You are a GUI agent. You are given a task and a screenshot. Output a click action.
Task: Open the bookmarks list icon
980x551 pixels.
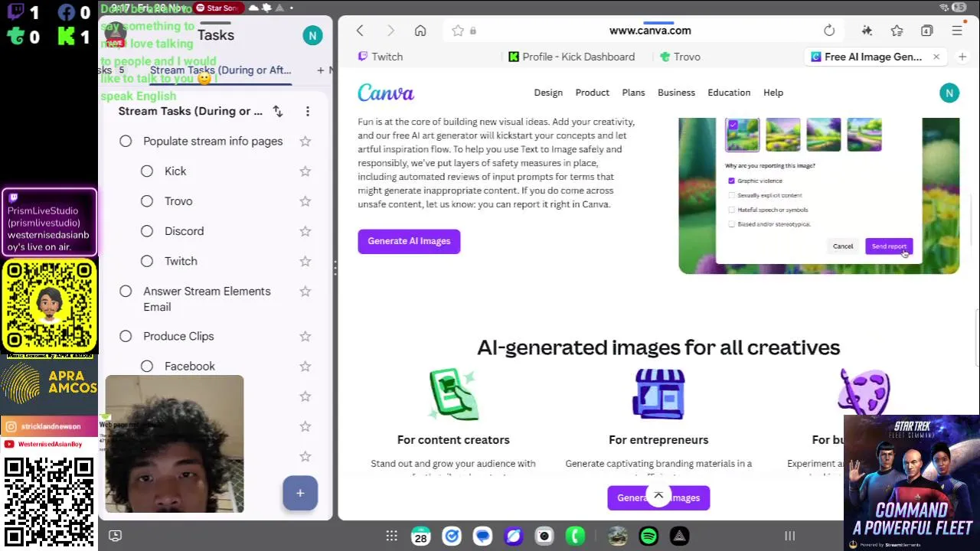(897, 31)
